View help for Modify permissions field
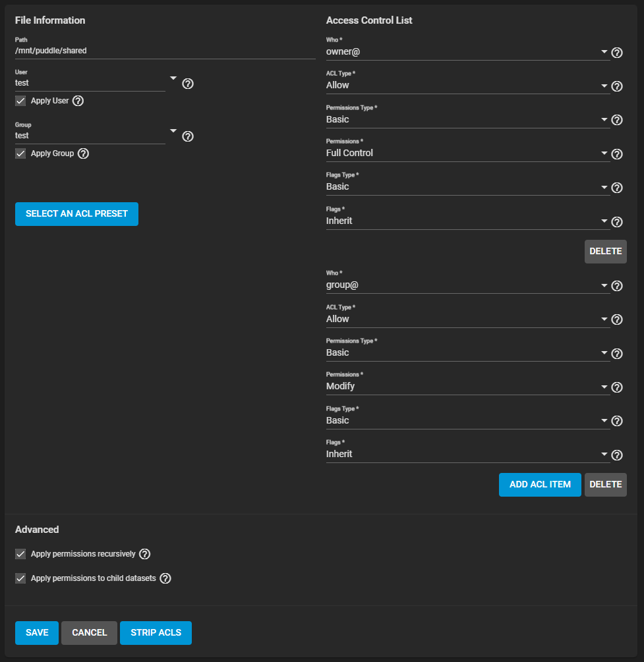Viewport: 644px width, 662px height. pyautogui.click(x=617, y=387)
